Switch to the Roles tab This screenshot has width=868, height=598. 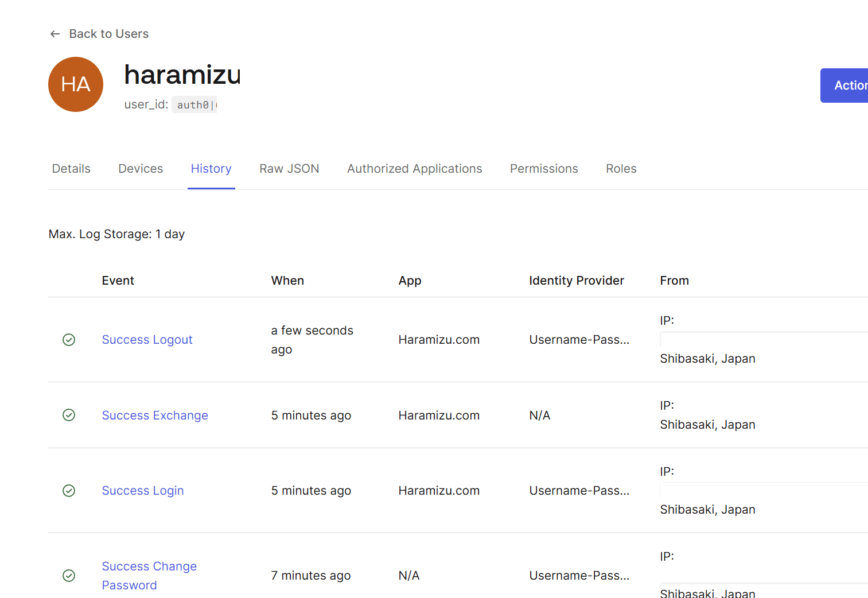pyautogui.click(x=621, y=169)
